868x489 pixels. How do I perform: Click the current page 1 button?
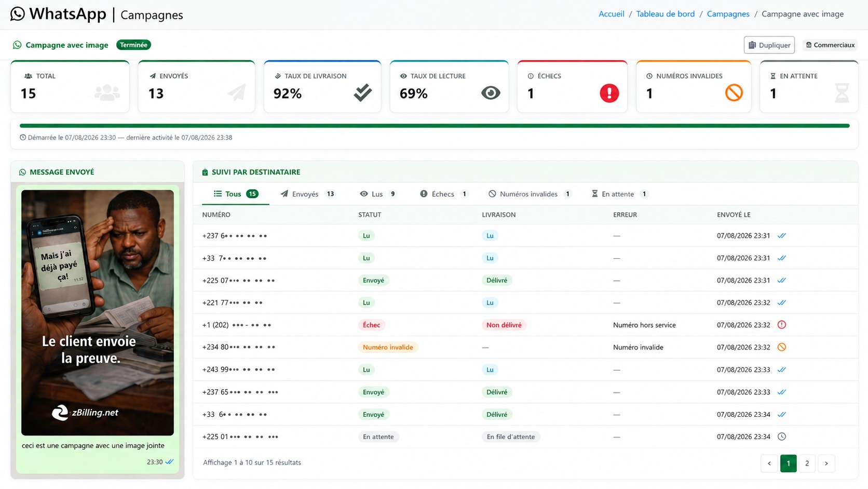point(788,464)
